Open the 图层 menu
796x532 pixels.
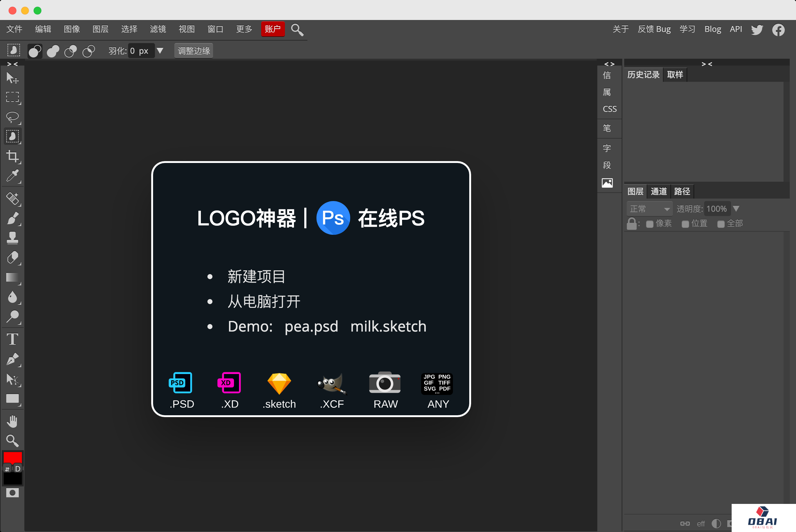coord(101,29)
